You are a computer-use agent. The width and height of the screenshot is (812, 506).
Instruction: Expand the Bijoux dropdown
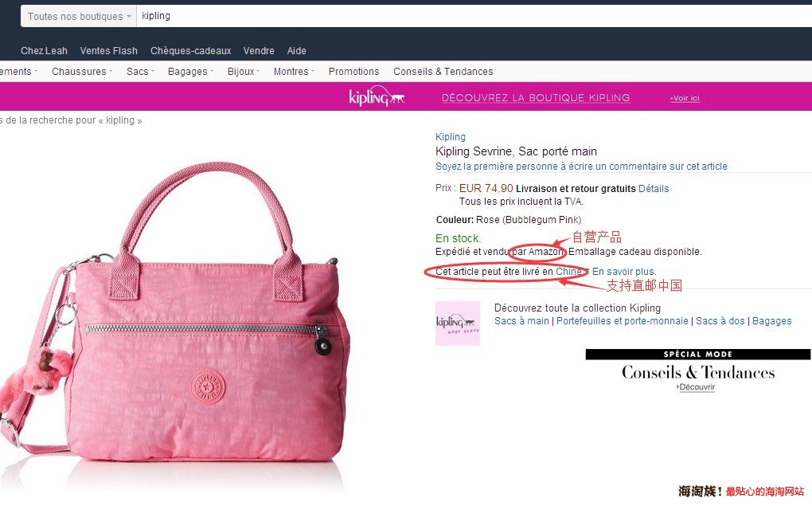coord(244,72)
